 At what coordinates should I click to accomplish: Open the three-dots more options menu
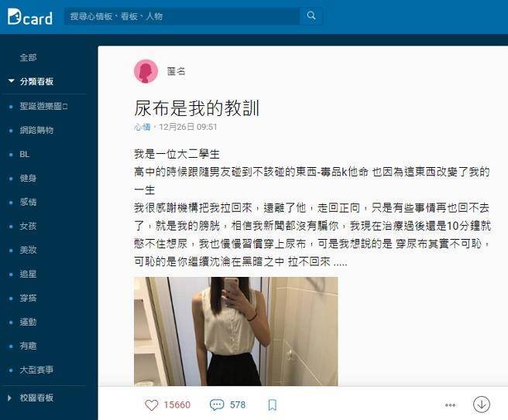(450, 405)
